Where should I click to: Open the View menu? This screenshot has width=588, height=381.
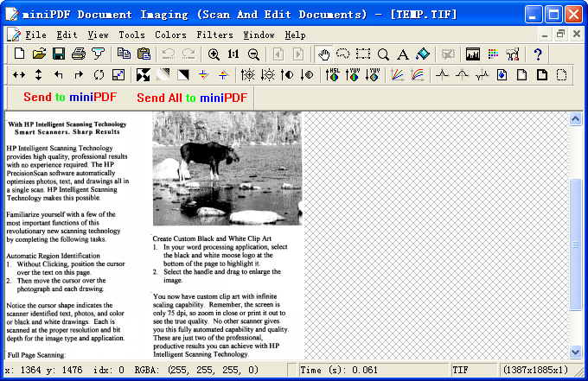99,35
